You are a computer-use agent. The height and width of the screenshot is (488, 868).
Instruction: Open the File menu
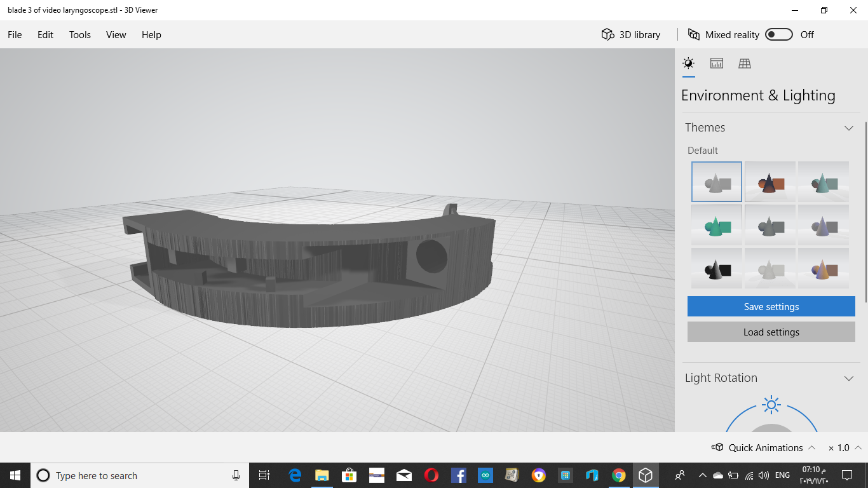15,34
